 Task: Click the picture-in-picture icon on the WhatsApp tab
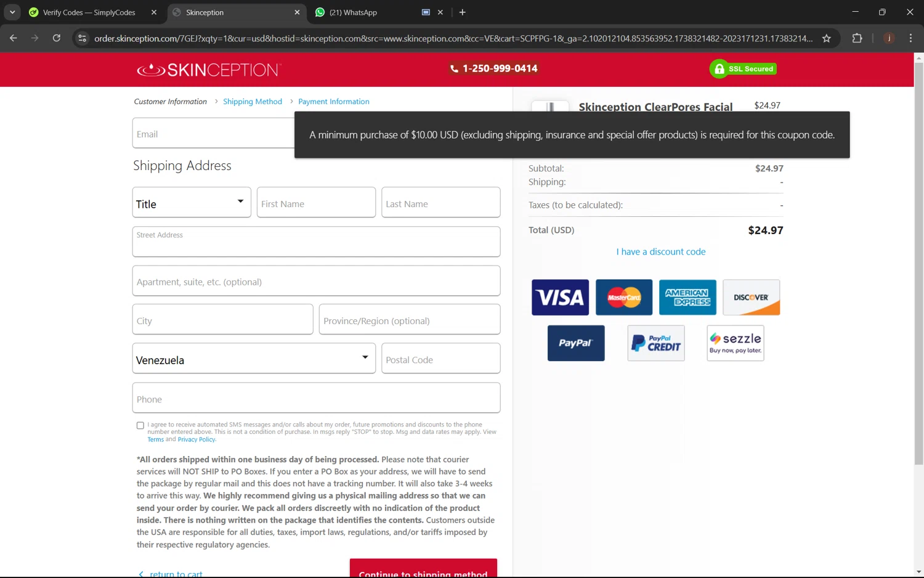click(426, 12)
